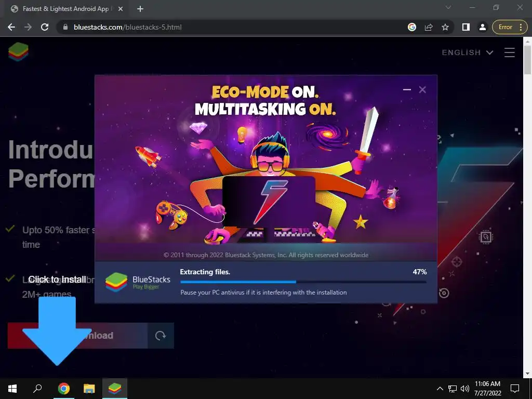Open the Chrome three-dot menu

click(x=521, y=27)
